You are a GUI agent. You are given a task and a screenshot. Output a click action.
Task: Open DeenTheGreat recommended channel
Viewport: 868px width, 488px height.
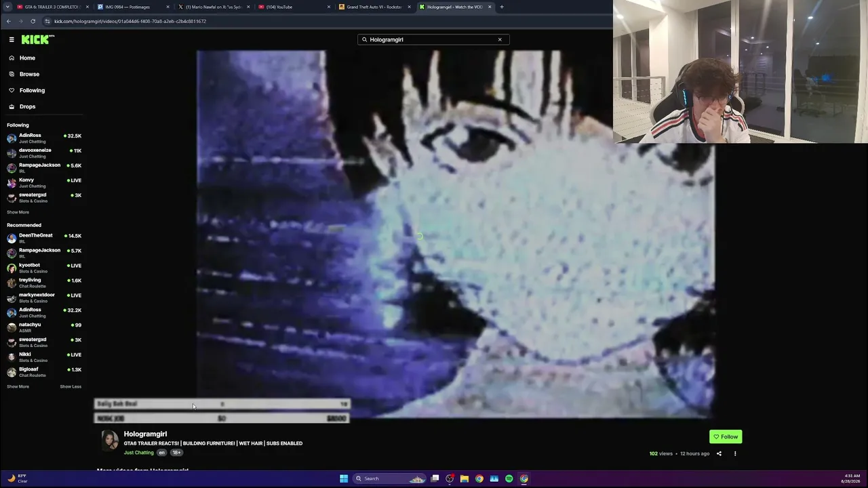[x=44, y=238]
